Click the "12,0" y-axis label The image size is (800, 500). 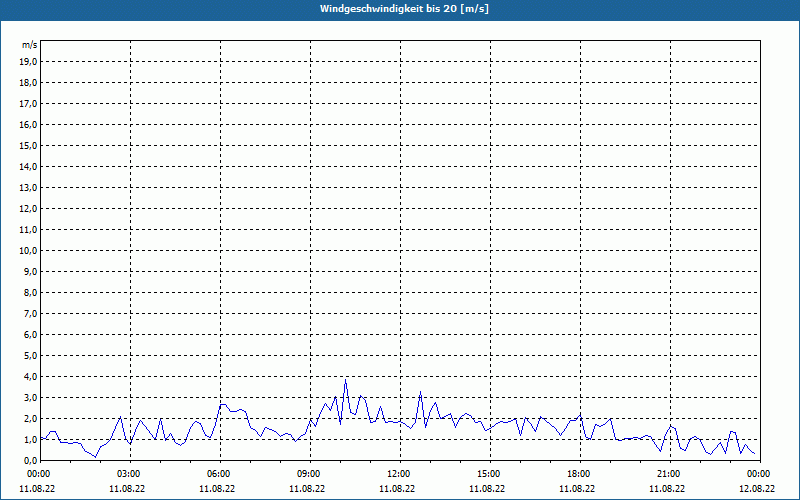click(x=28, y=208)
